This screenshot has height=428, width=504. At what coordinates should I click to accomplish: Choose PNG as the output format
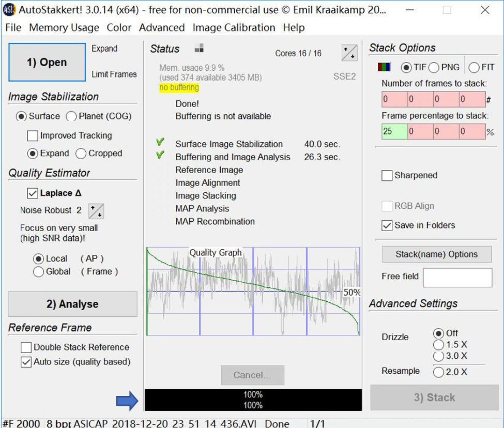tap(434, 68)
